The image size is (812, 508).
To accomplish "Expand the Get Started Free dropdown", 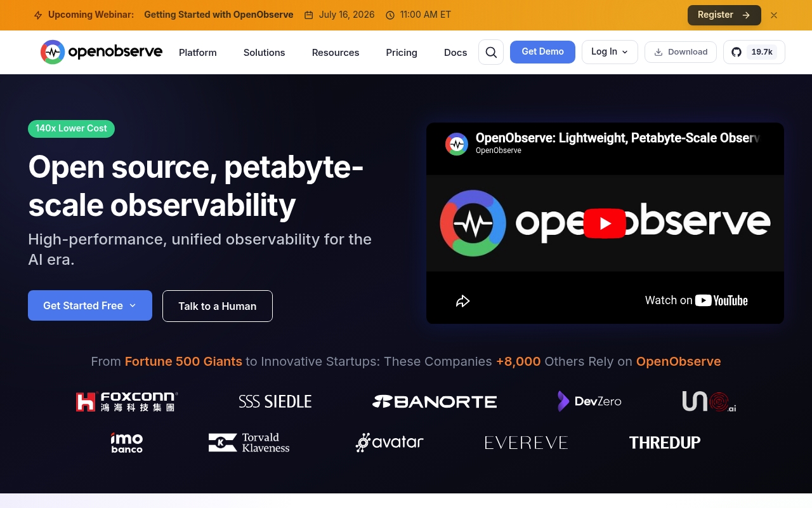I will click(90, 305).
